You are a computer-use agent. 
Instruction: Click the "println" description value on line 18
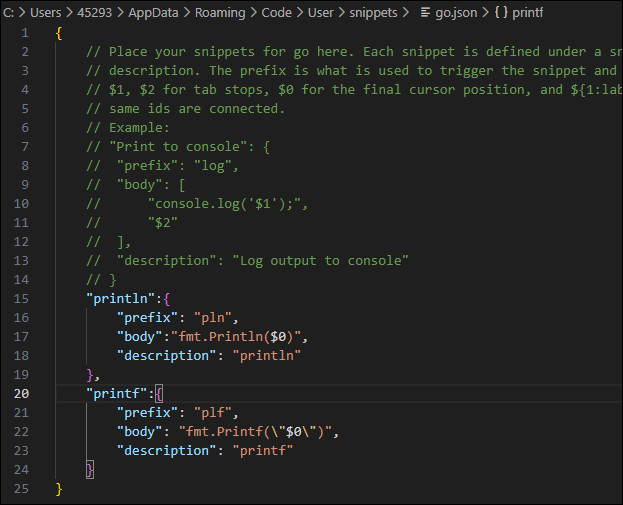266,356
